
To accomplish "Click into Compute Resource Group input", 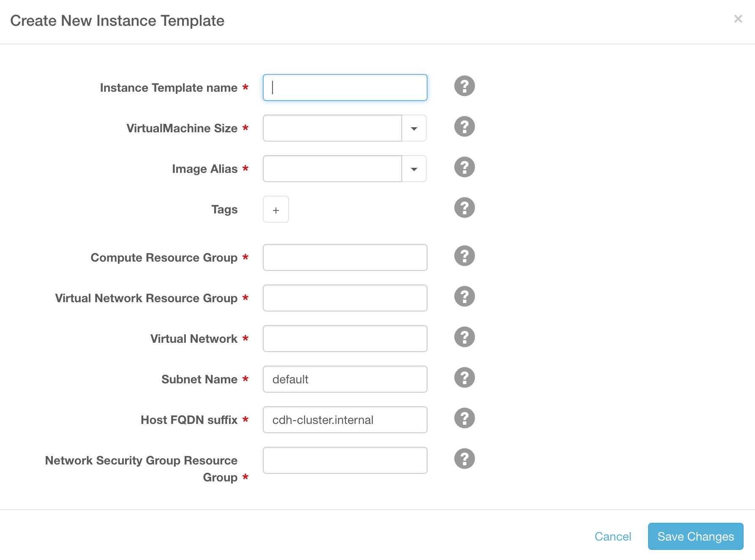I will point(345,258).
